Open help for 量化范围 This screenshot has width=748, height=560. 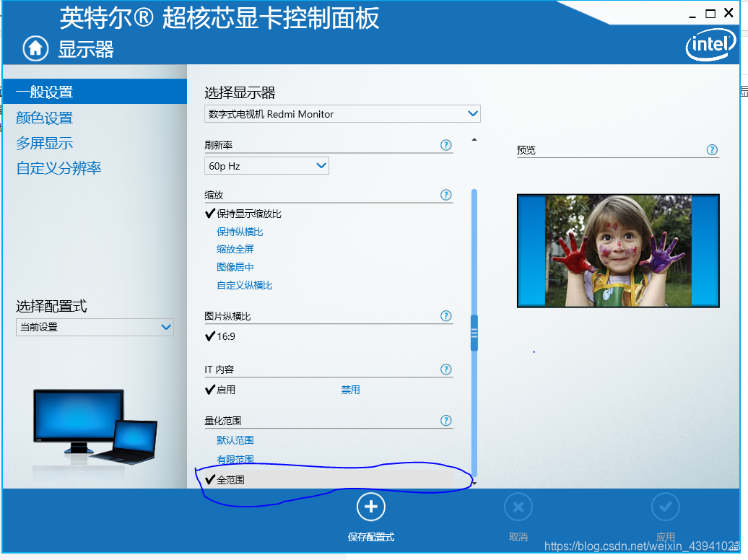coord(446,420)
